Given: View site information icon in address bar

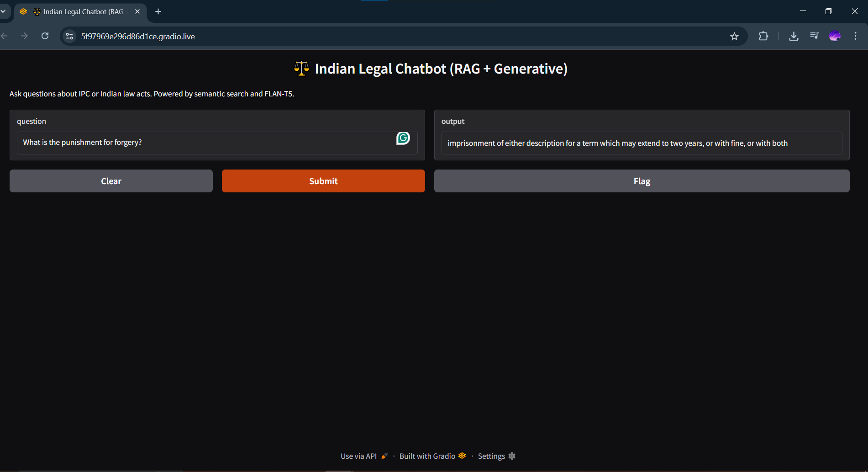Looking at the screenshot, I should (x=69, y=36).
